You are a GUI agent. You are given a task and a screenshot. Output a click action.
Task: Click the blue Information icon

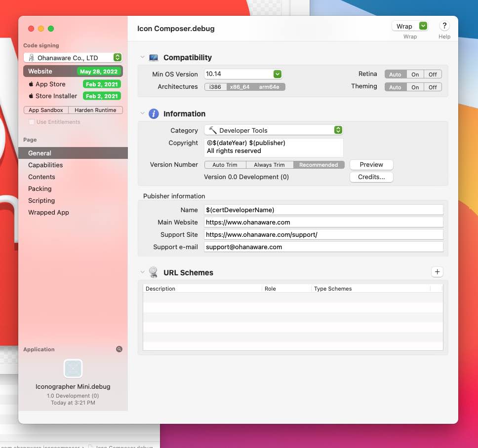click(x=154, y=113)
